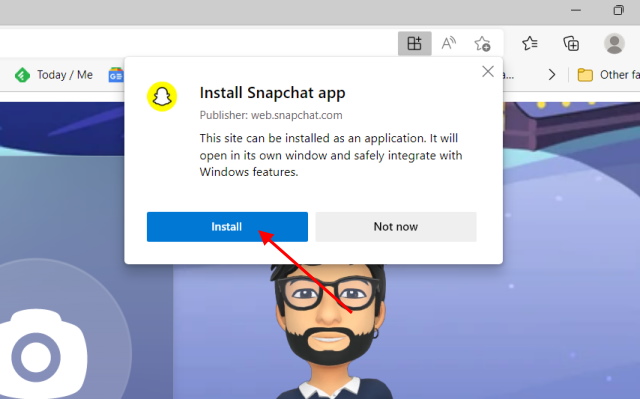Click the Install Snapchat app heading
Viewport: 640px width, 399px height.
[x=272, y=93]
